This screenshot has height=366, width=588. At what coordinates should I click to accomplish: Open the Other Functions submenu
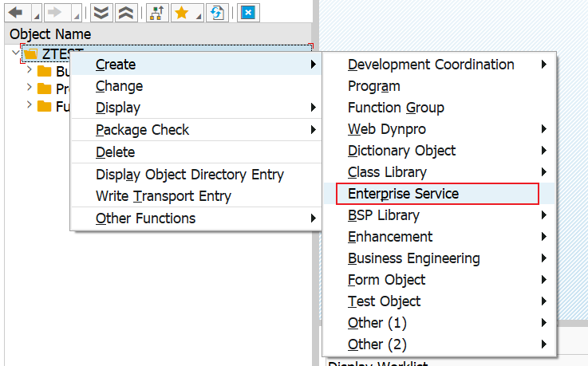coord(196,218)
